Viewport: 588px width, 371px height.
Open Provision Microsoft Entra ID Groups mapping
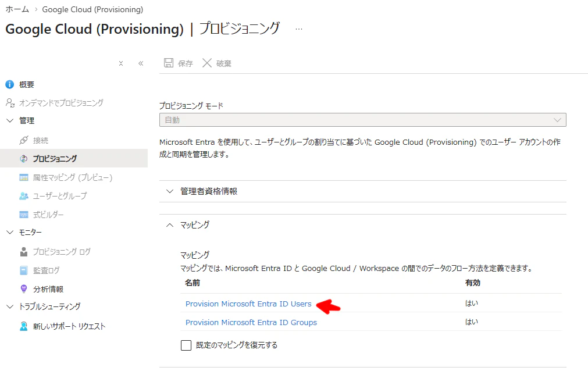tap(251, 323)
